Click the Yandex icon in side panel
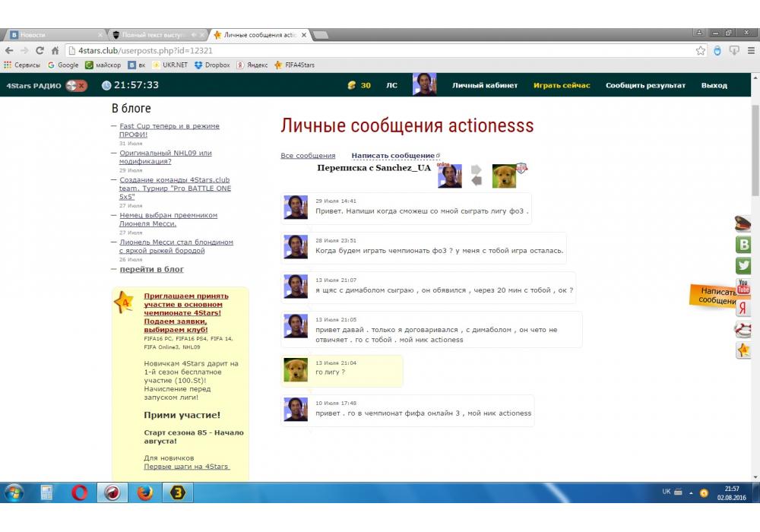The height and width of the screenshot is (532, 760). (743, 309)
